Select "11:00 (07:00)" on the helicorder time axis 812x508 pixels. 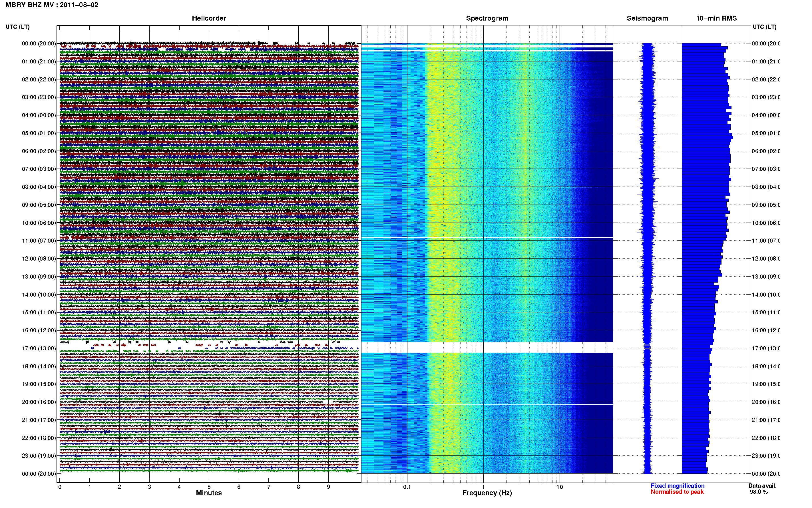39,241
